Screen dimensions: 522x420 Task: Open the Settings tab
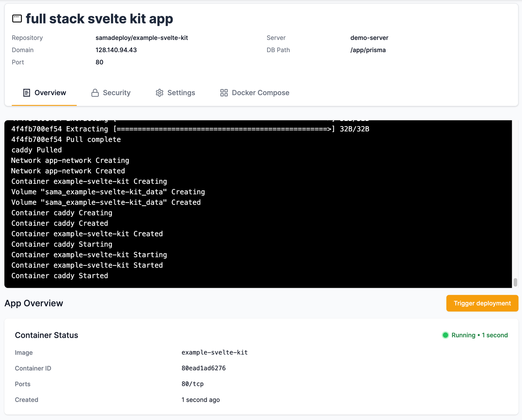(181, 93)
